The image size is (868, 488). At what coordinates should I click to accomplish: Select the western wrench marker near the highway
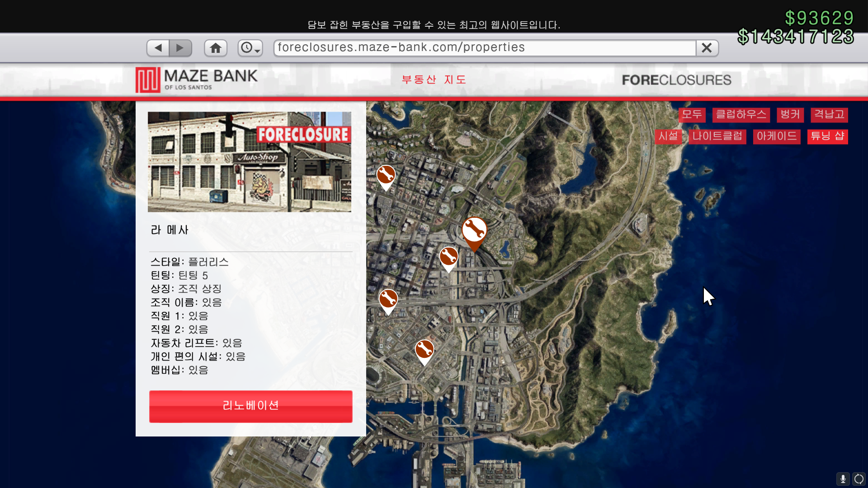tap(388, 299)
